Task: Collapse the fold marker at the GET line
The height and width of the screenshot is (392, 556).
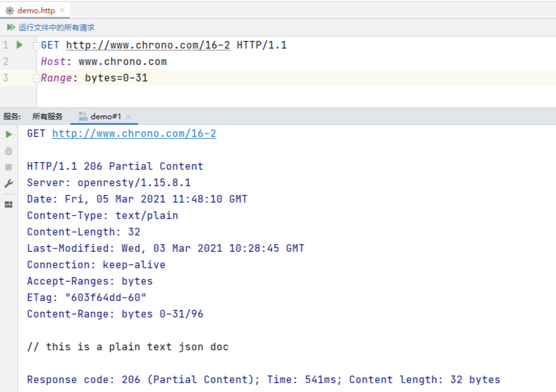Action: (36, 45)
